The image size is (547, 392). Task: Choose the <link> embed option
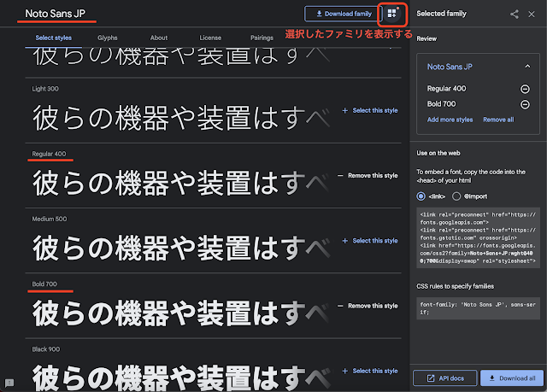[421, 196]
